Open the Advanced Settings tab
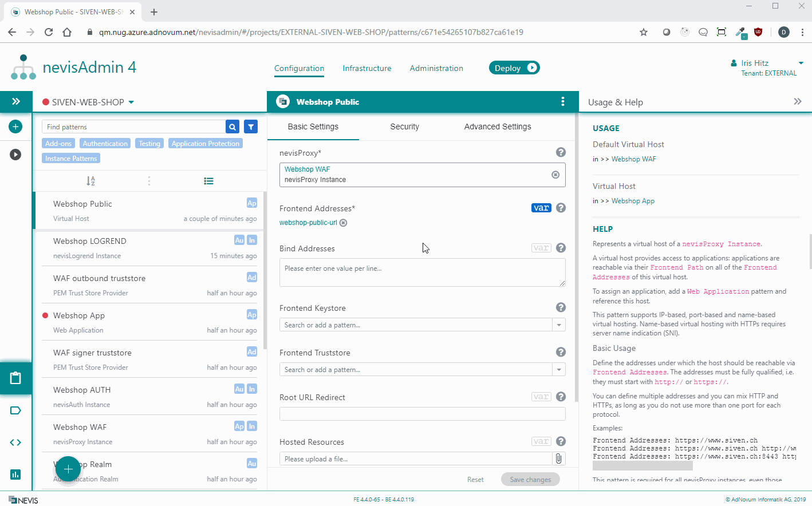The width and height of the screenshot is (812, 506). [x=497, y=126]
